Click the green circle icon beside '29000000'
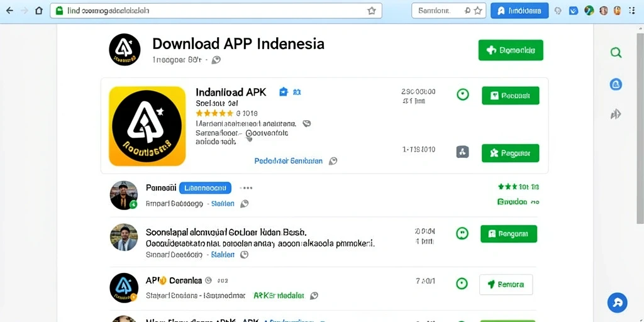 [463, 95]
